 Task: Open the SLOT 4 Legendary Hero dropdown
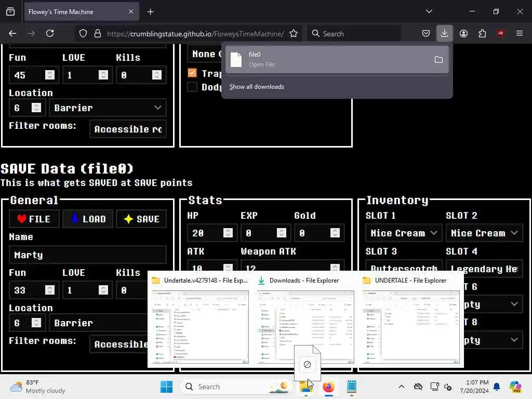484,269
